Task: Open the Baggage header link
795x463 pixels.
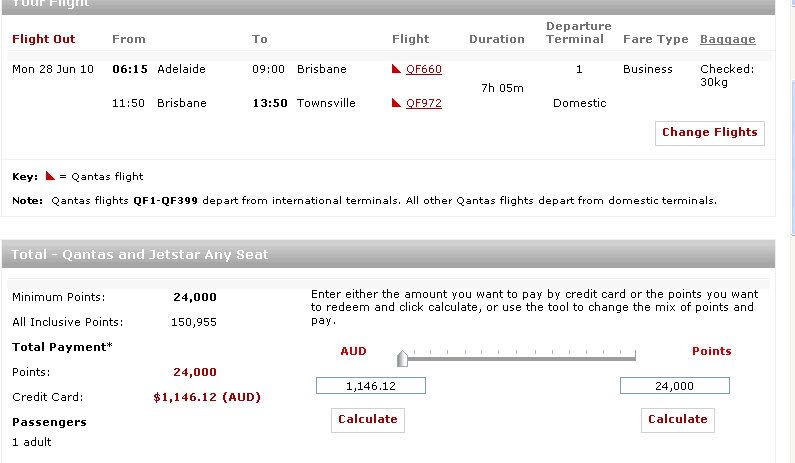Action: tap(728, 39)
